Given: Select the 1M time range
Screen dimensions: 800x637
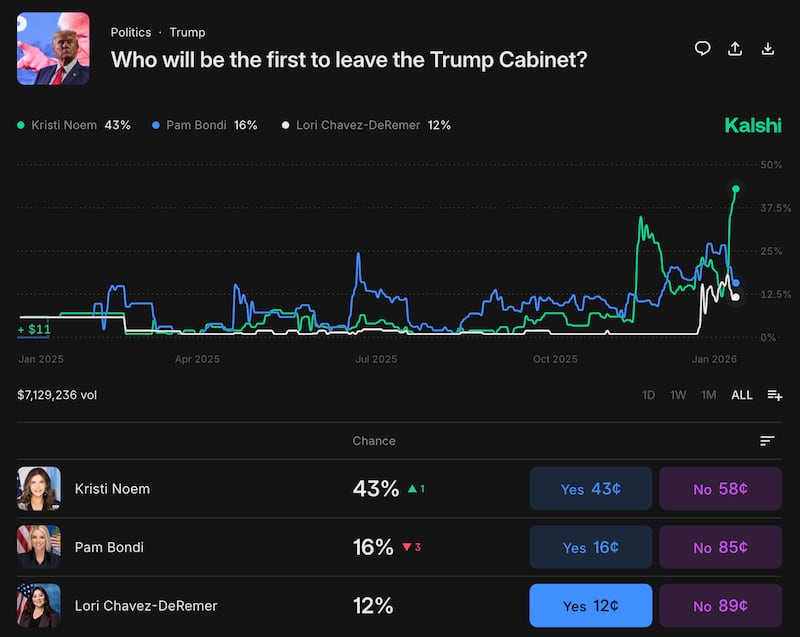Looking at the screenshot, I should point(709,395).
